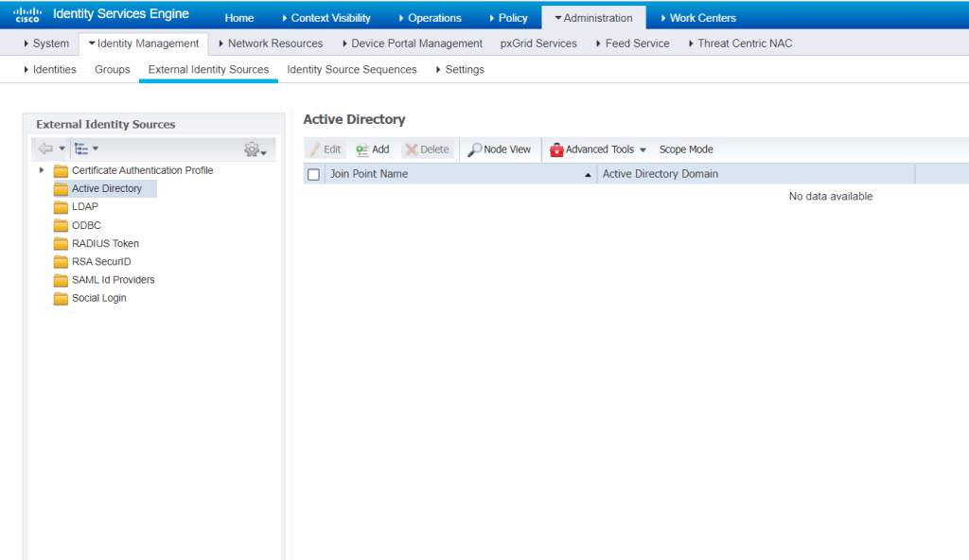The image size is (969, 560).
Task: Select ODBC in the sources tree
Action: (86, 225)
